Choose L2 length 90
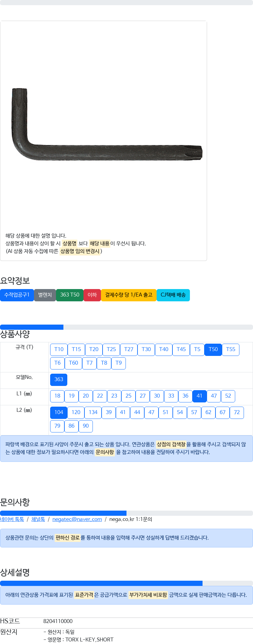Viewport: 253px width, 644px height. click(86, 426)
